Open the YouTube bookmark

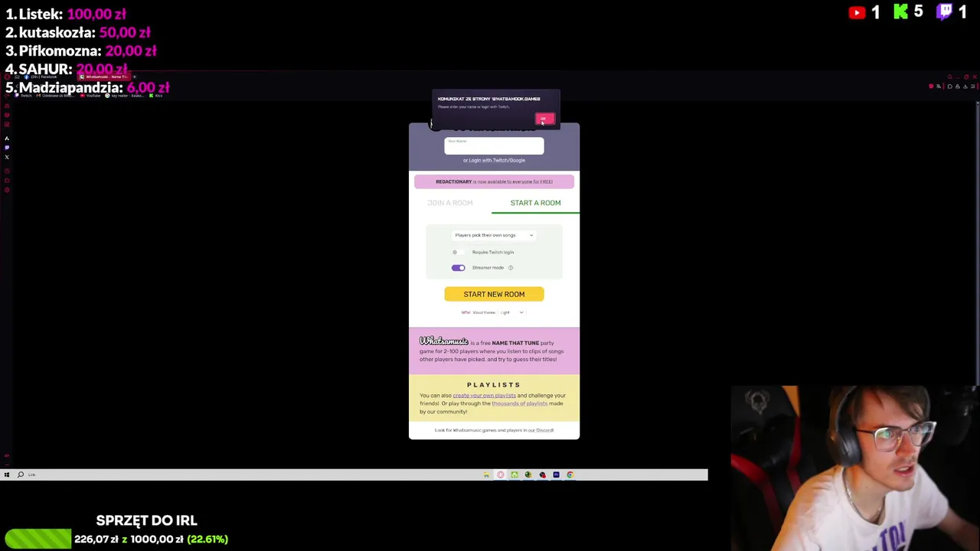(x=90, y=96)
